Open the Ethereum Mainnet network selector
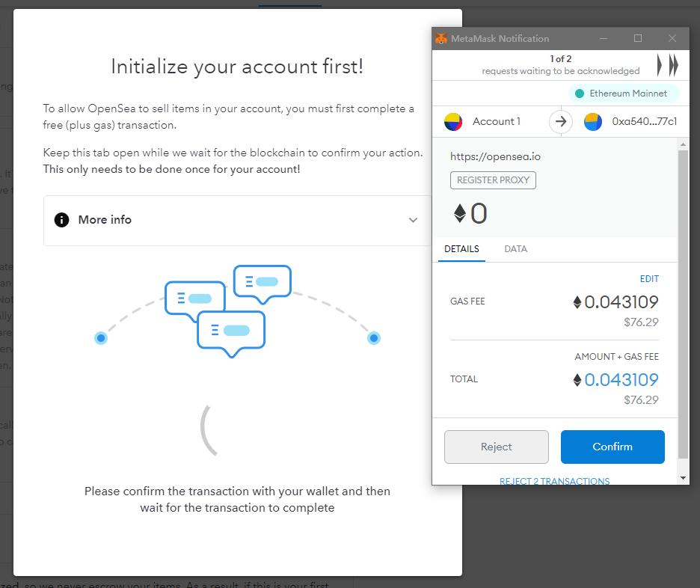Screen dimensions: 700x588 point(624,94)
